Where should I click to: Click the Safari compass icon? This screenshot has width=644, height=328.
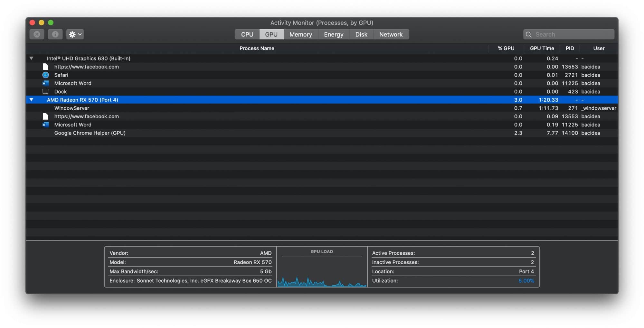click(x=45, y=75)
